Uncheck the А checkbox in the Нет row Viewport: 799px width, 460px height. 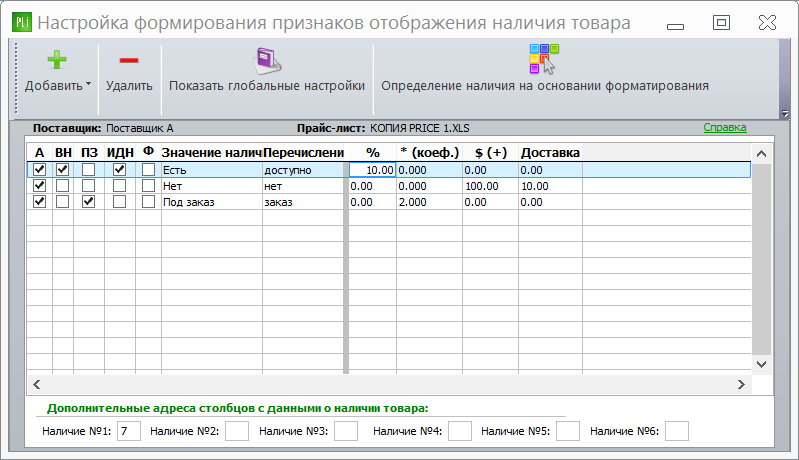point(39,185)
